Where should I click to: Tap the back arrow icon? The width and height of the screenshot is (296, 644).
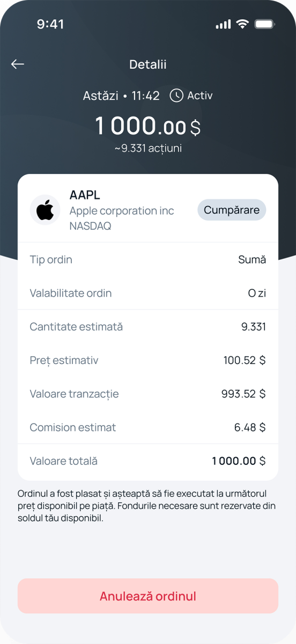pyautogui.click(x=18, y=64)
